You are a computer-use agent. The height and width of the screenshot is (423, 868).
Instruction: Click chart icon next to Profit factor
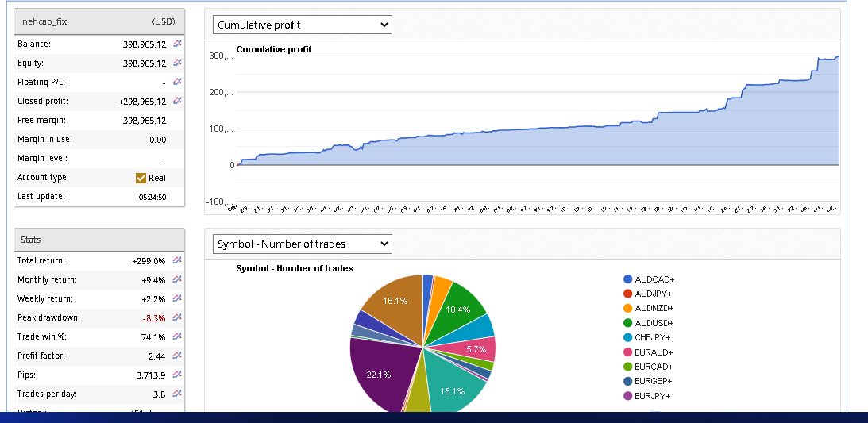tap(177, 356)
